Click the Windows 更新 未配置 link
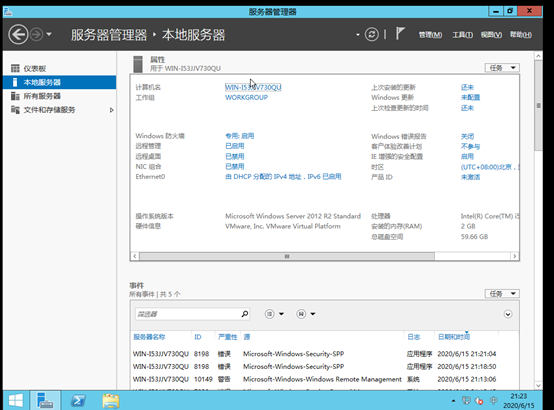 pos(470,98)
